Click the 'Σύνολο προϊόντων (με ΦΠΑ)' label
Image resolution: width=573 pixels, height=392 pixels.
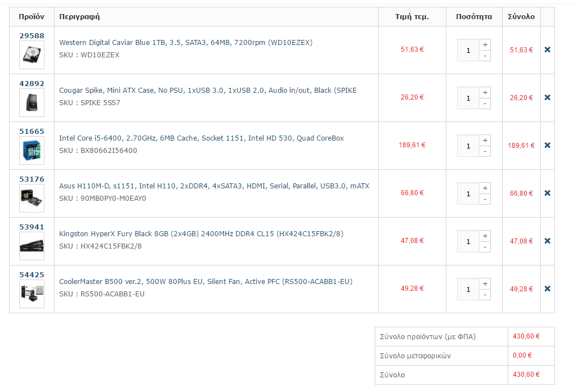point(428,337)
